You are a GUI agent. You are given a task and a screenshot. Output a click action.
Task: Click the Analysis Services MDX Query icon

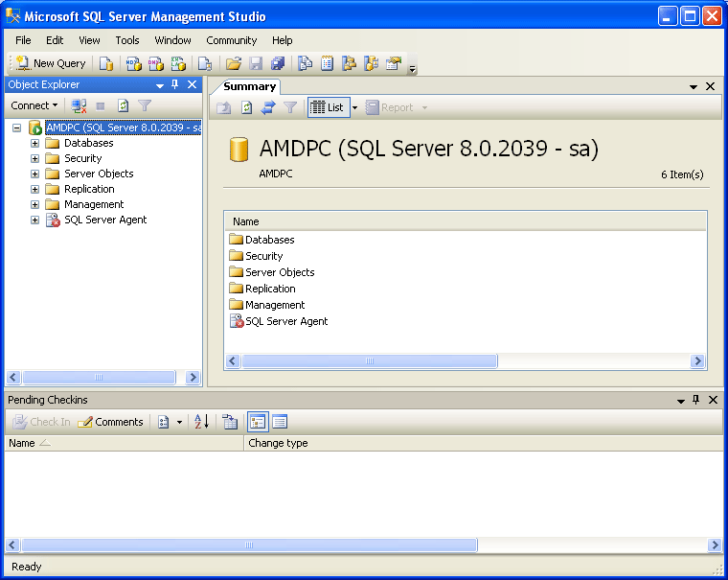coord(134,63)
